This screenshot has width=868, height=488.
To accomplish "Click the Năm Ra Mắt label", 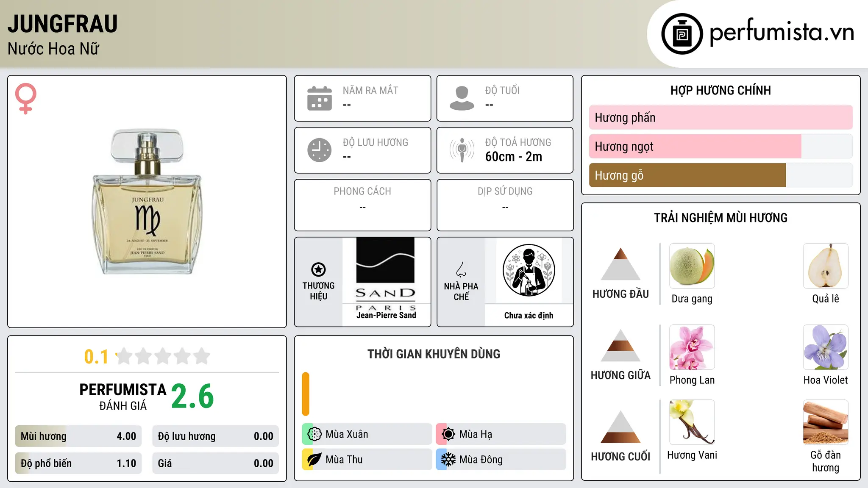I will coord(370,91).
